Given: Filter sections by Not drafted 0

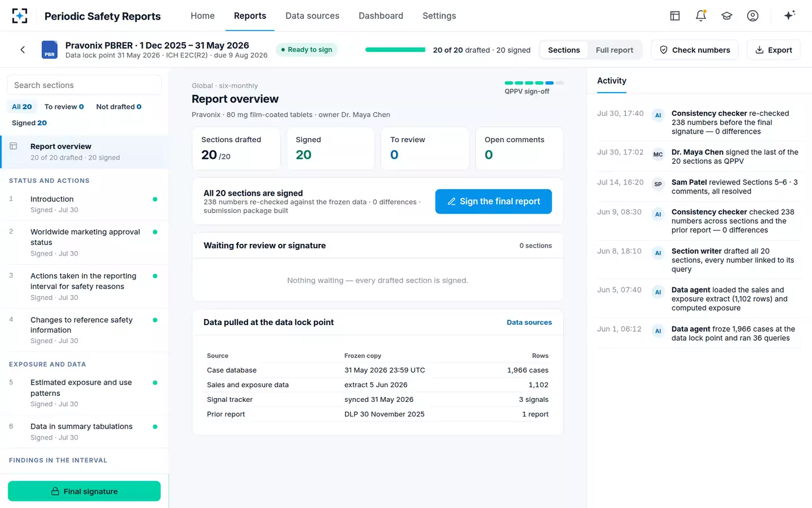Looking at the screenshot, I should pyautogui.click(x=118, y=107).
